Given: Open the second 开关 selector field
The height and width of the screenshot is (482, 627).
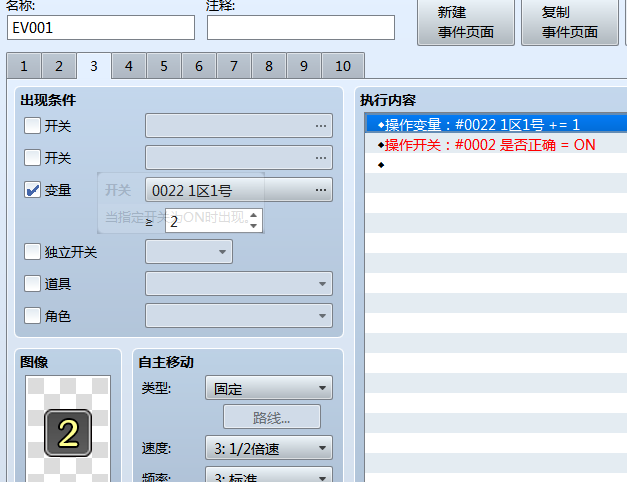Looking at the screenshot, I should click(239, 158).
